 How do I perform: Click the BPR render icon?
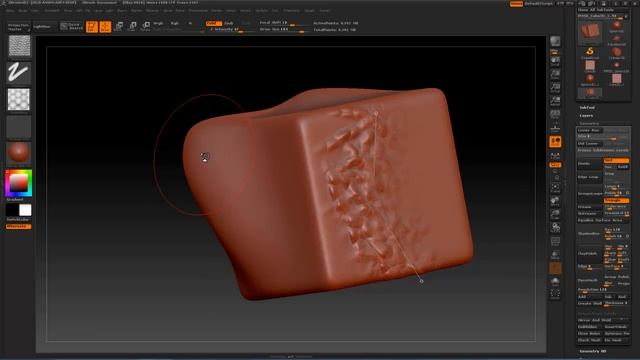(x=555, y=42)
